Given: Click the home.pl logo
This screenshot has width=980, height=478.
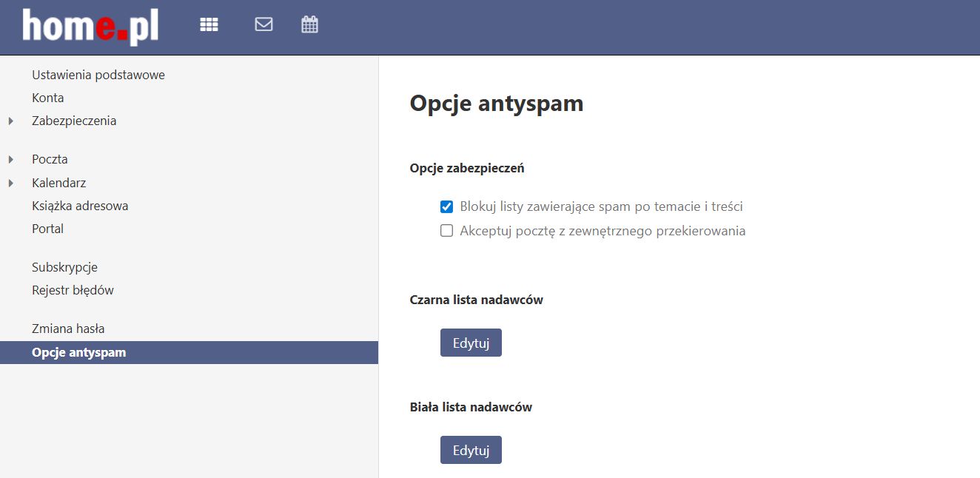Looking at the screenshot, I should 90,27.
